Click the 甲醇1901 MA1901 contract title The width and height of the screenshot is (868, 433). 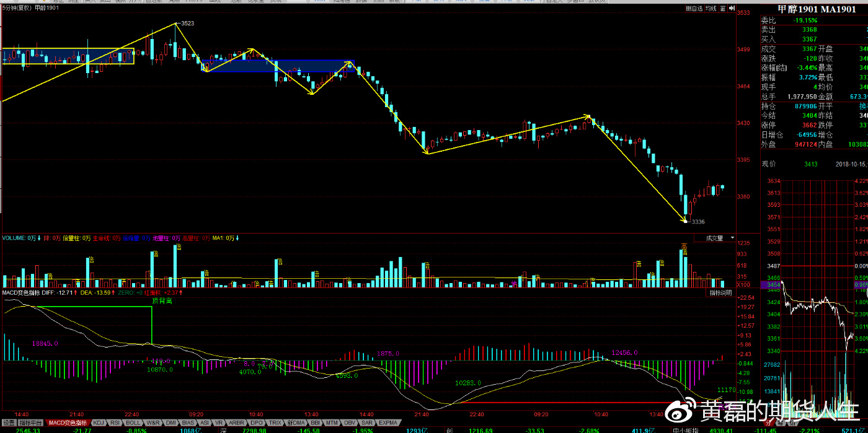click(817, 9)
